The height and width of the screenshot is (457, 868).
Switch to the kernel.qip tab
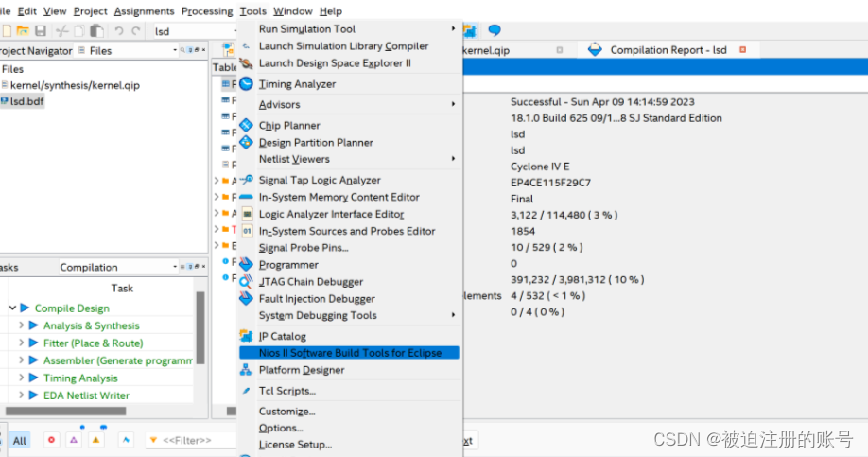[486, 50]
